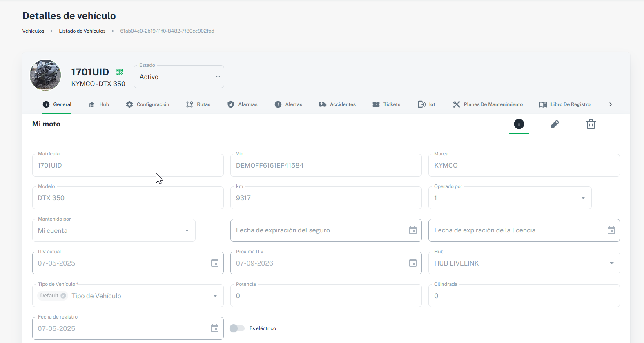
Task: Click the Matrícula input field
Action: click(x=128, y=165)
